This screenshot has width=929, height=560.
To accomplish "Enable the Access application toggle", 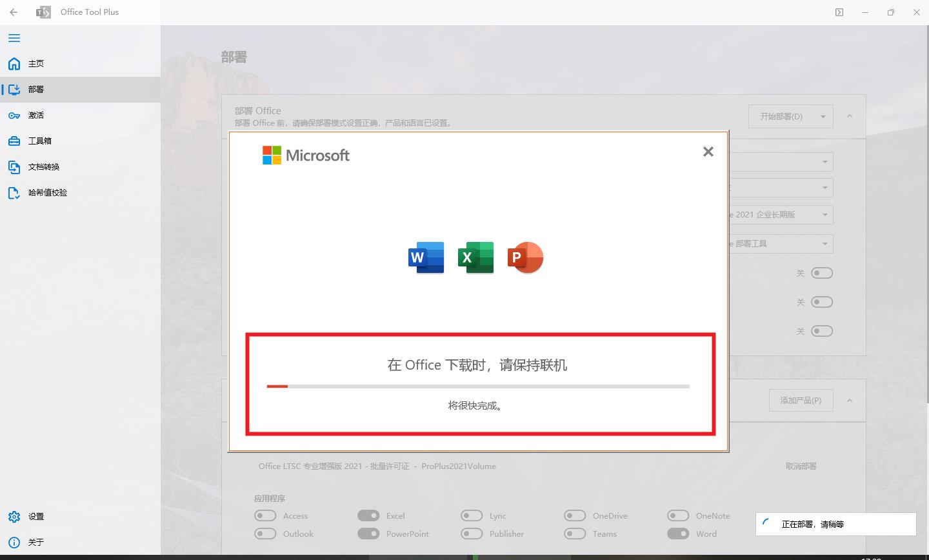I will click(x=265, y=515).
